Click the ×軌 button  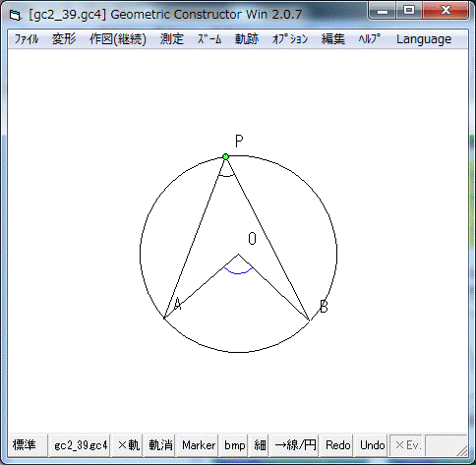[129, 445]
